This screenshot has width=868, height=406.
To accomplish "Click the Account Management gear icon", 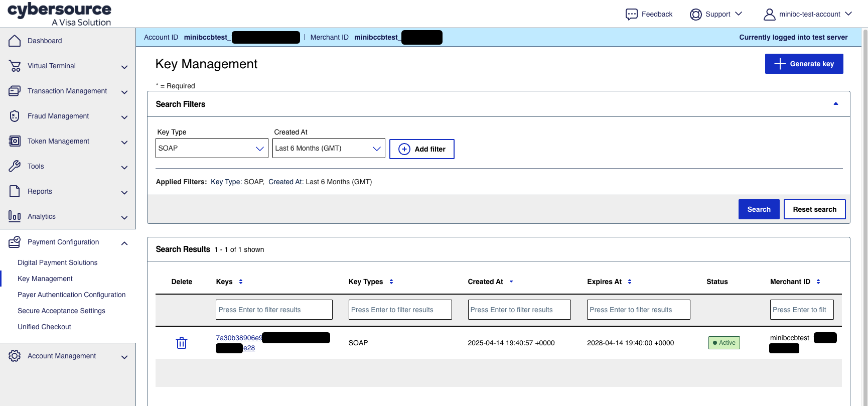I will tap(15, 356).
